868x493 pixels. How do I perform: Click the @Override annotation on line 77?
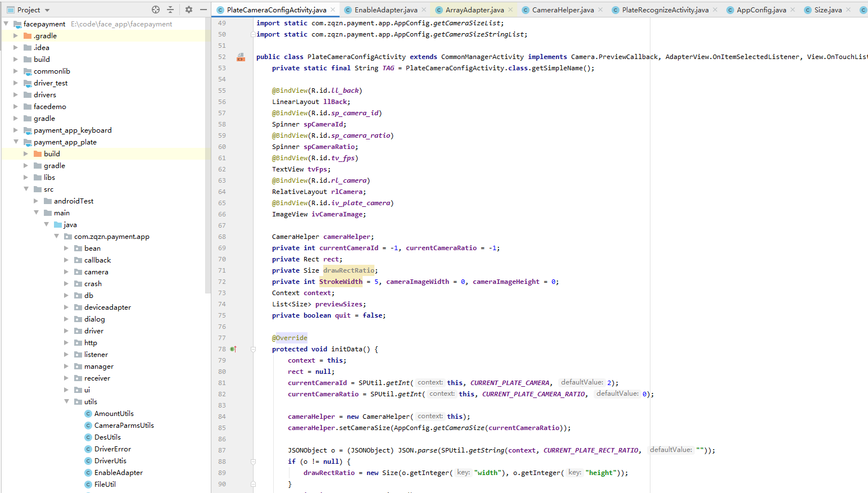coord(290,338)
